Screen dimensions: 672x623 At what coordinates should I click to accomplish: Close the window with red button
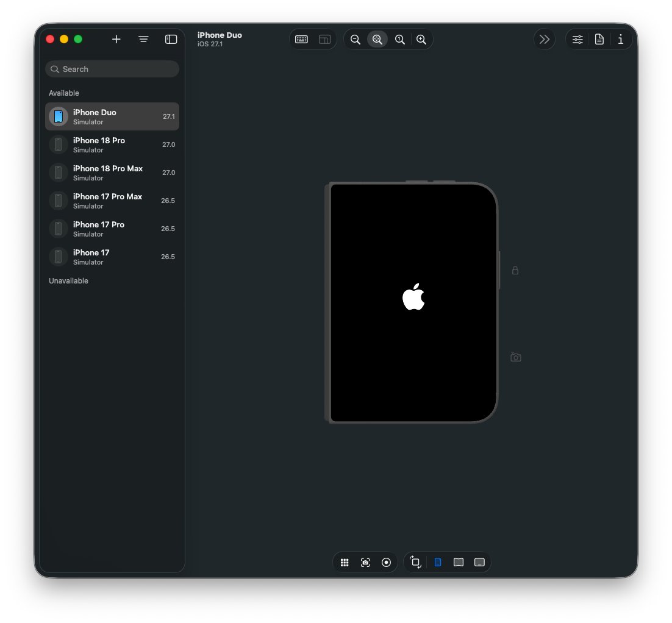[50, 40]
